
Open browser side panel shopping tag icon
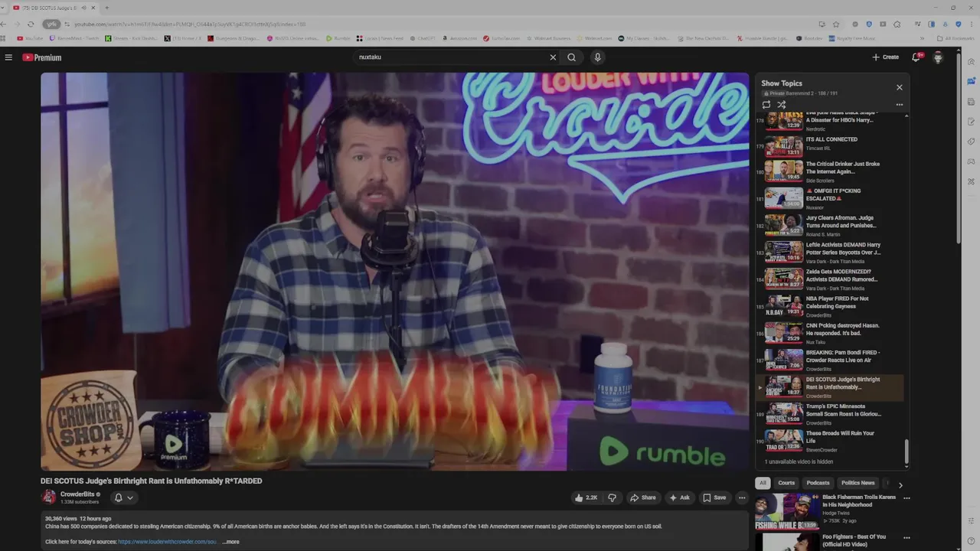pyautogui.click(x=971, y=141)
